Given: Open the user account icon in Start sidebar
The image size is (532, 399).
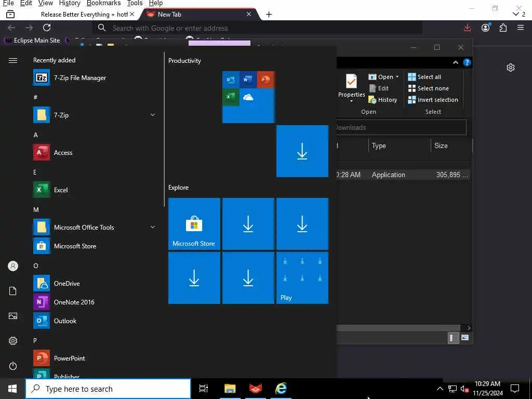Looking at the screenshot, I should click(x=13, y=266).
